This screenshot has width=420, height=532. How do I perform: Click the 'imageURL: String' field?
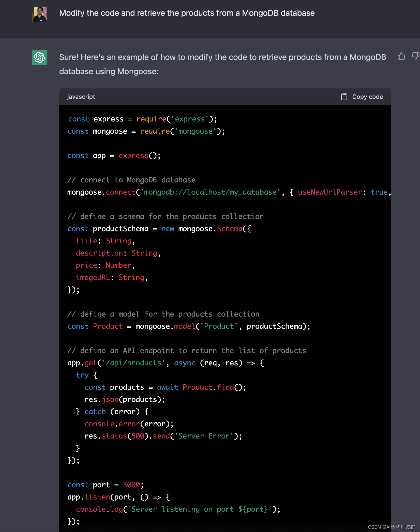112,277
